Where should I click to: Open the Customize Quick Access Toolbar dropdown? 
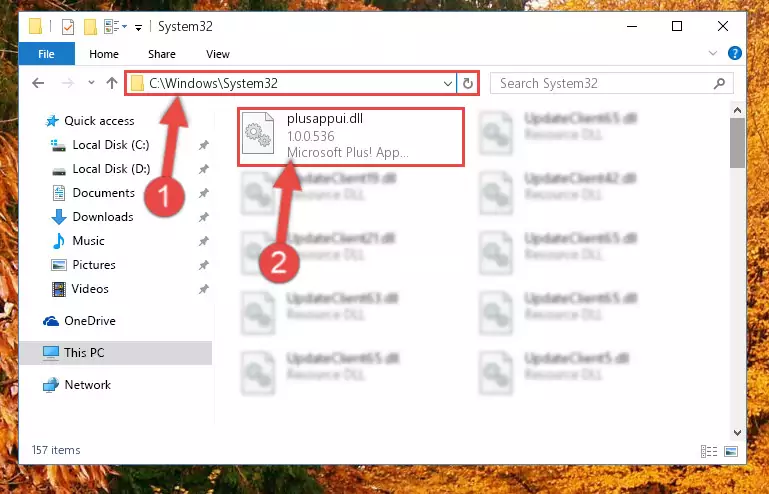139,27
